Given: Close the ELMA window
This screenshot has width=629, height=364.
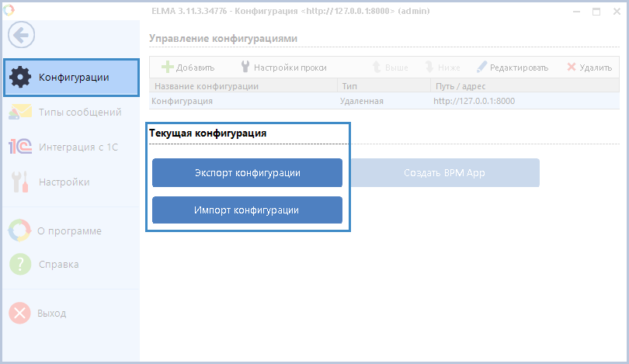Looking at the screenshot, I should [617, 12].
